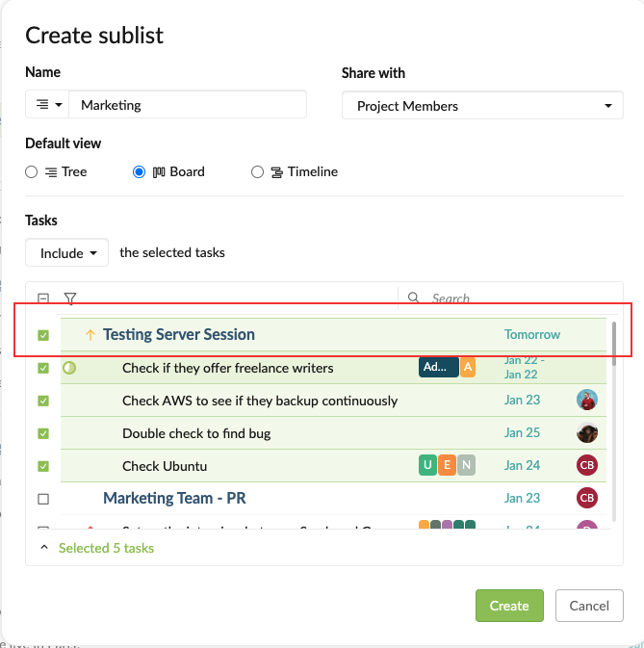
Task: Click the Tree view icon
Action: [x=51, y=172]
